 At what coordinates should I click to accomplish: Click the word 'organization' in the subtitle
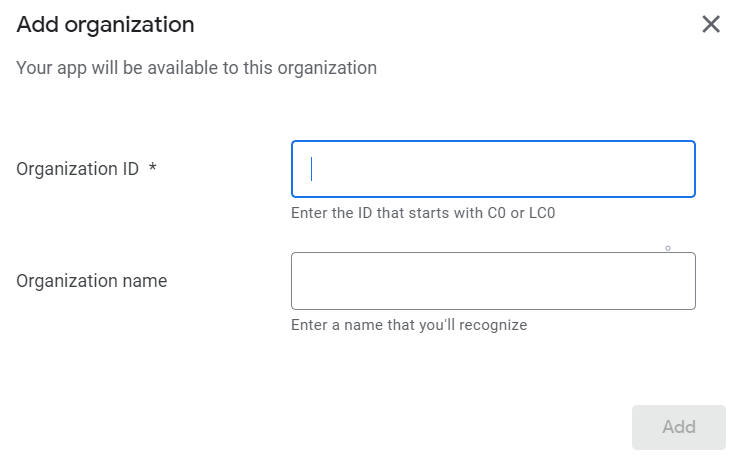(x=328, y=68)
